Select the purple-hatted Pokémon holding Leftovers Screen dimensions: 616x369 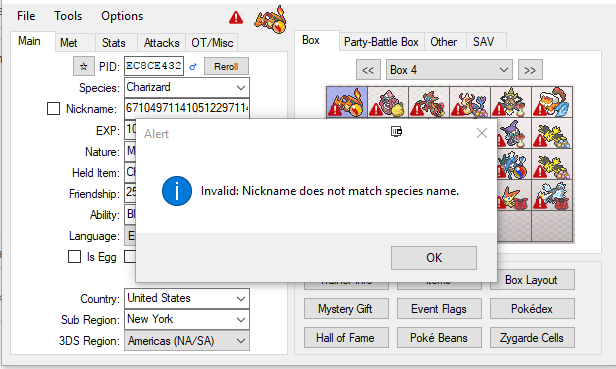514,134
